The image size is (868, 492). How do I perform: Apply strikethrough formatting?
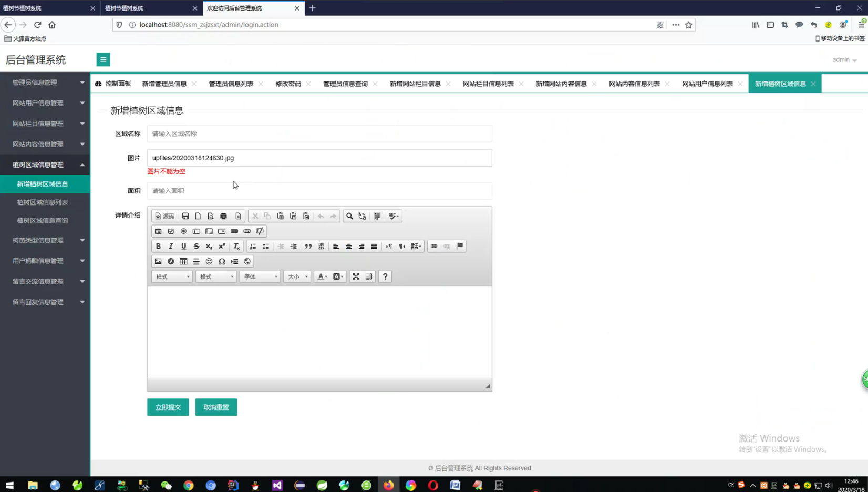coord(197,246)
